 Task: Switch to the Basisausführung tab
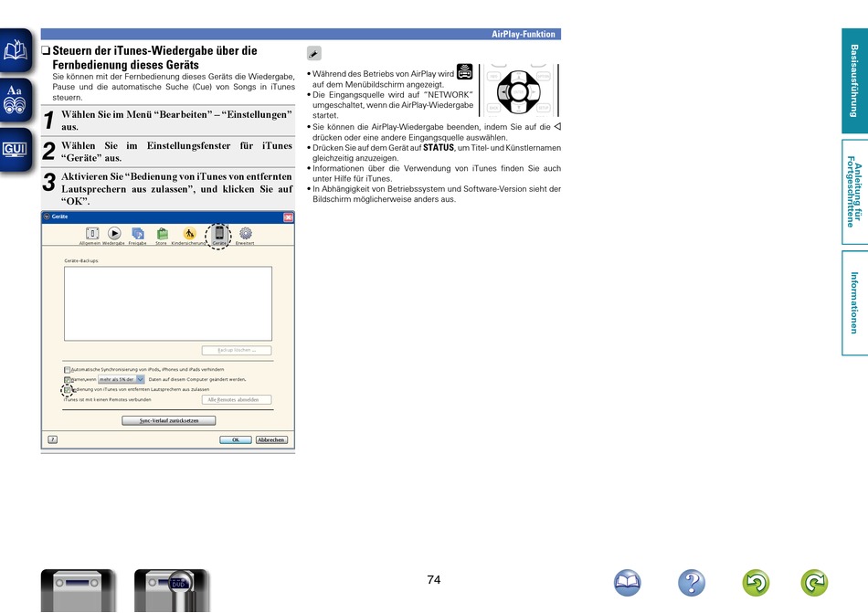[x=854, y=80]
